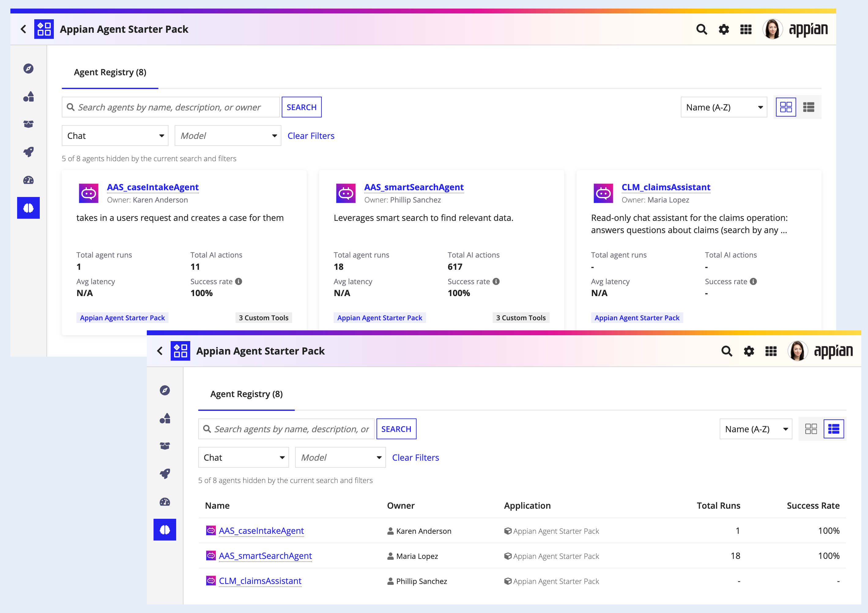
Task: Open CLM_claimsAssistant link in bottom list
Action: (260, 581)
